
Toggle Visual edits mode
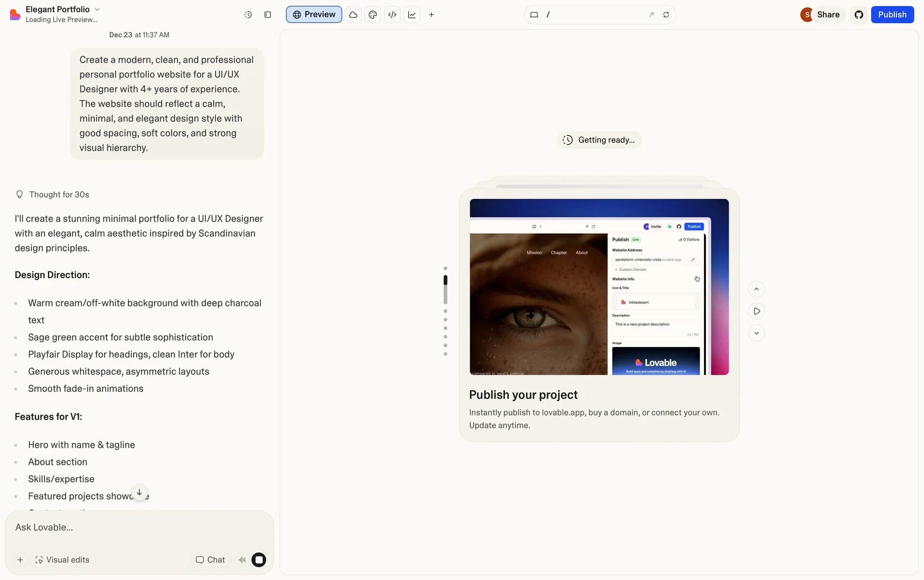pos(63,560)
